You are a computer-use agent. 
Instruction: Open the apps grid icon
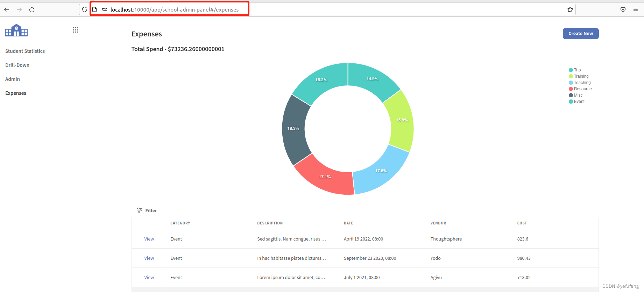click(x=75, y=30)
